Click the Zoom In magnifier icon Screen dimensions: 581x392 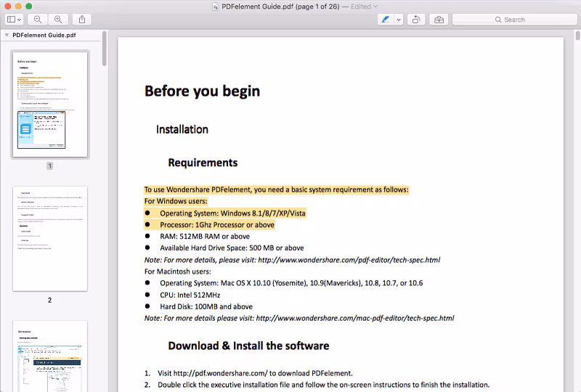click(58, 20)
